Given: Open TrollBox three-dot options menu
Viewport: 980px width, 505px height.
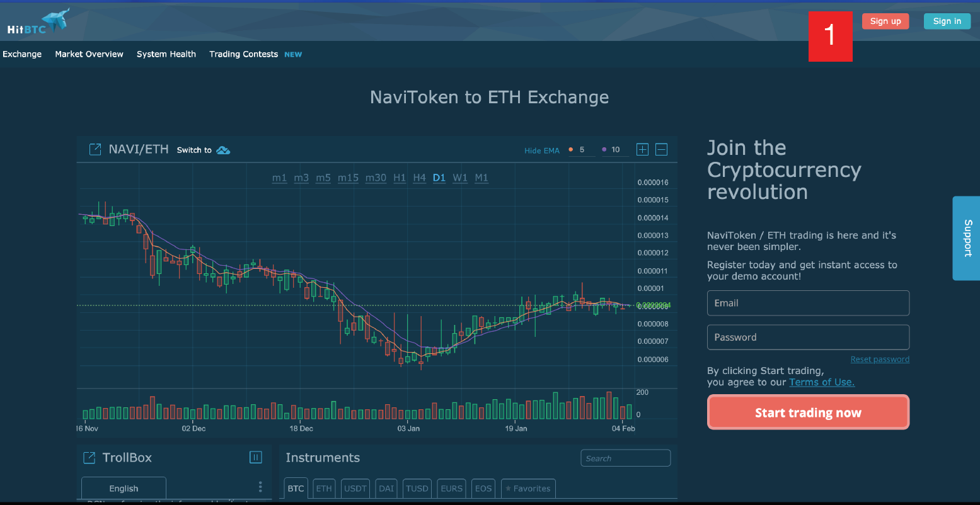Looking at the screenshot, I should (260, 487).
